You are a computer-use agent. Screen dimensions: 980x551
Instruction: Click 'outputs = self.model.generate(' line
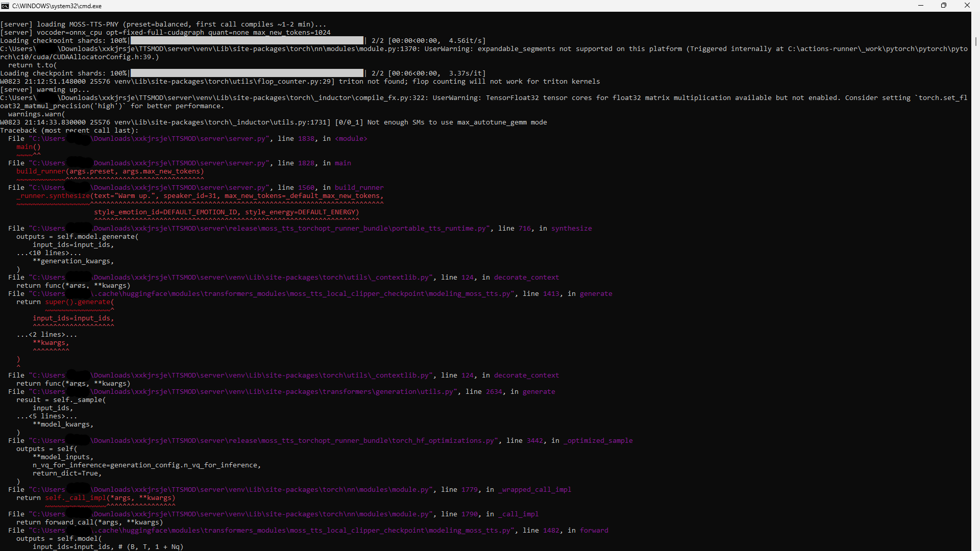pyautogui.click(x=78, y=237)
